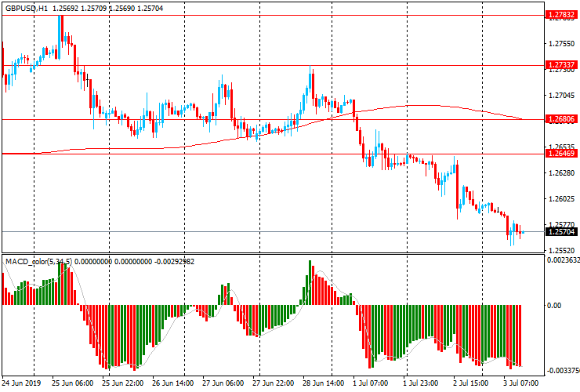This screenshot has height=392, width=580.
Task: Click the 1.27832 price level label
Action: (x=561, y=15)
